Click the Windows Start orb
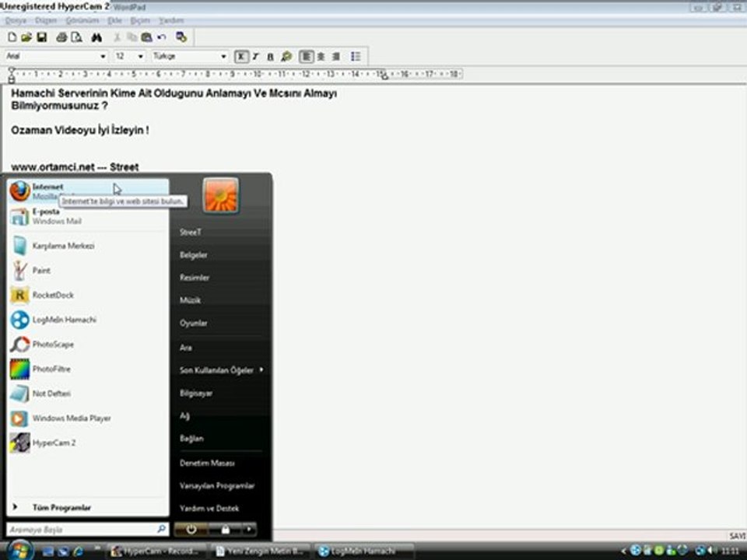Screen dimensions: 747x560 pyautogui.click(x=19, y=551)
